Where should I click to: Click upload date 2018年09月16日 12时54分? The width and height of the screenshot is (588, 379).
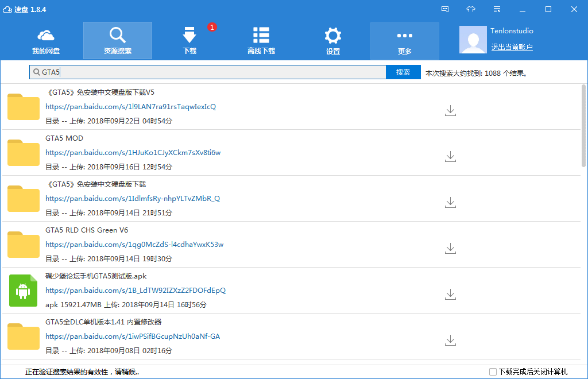coord(130,167)
